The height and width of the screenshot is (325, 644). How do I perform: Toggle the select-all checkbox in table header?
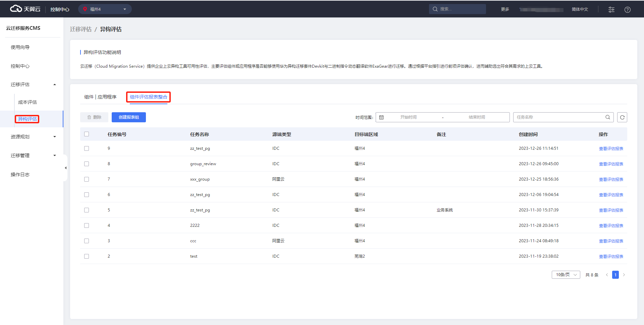click(x=87, y=134)
